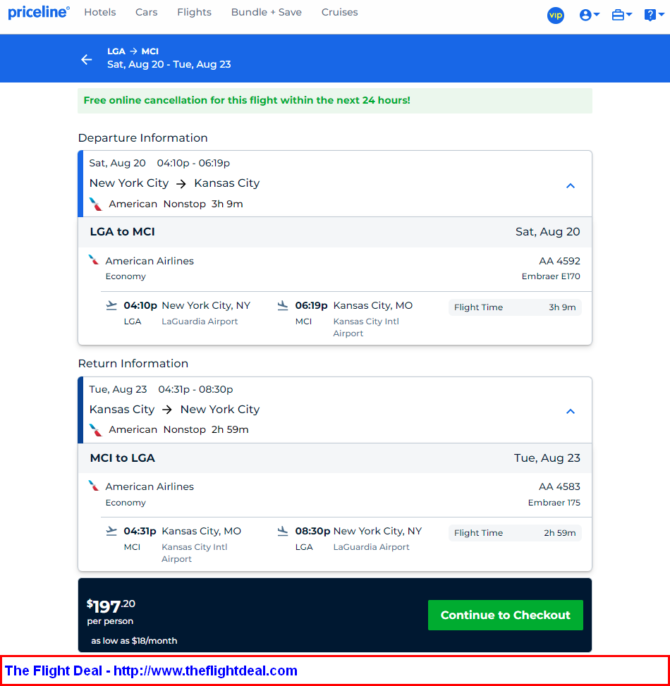The width and height of the screenshot is (670, 686).
Task: Click American Airlines logo under MCI to LGA
Action: coord(94,486)
